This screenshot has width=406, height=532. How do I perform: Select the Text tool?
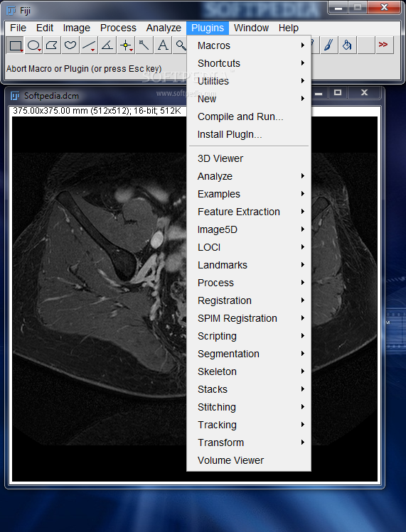click(x=163, y=45)
